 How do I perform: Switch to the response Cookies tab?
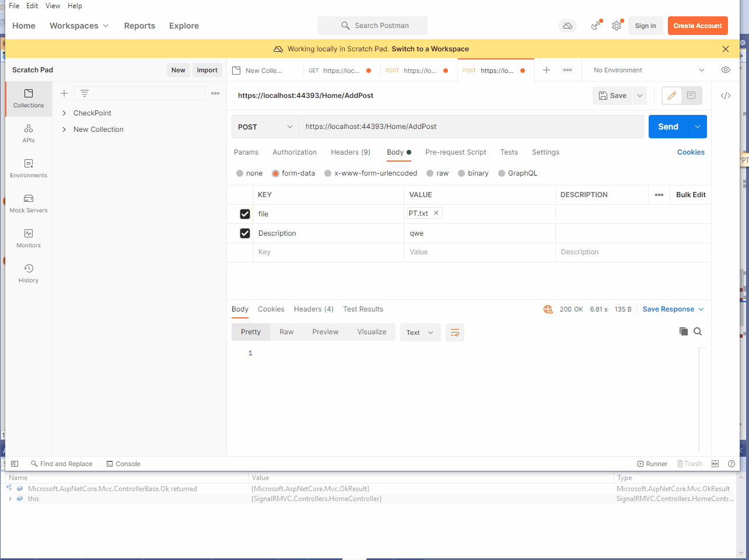click(271, 309)
